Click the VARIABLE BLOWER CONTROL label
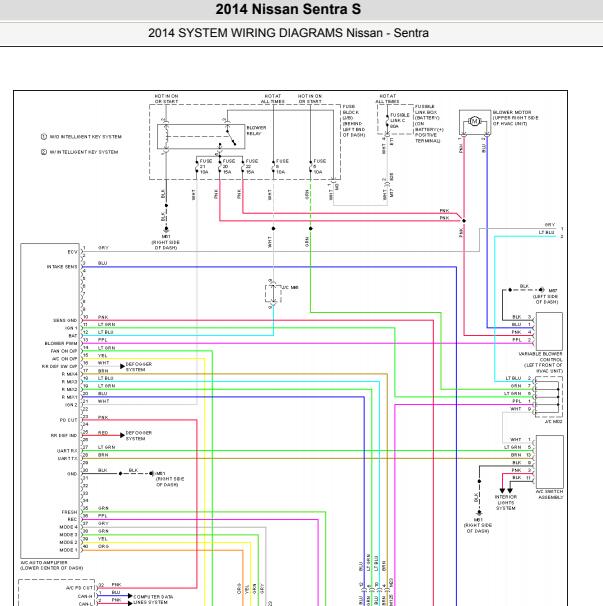The height and width of the screenshot is (606, 603). (x=540, y=362)
